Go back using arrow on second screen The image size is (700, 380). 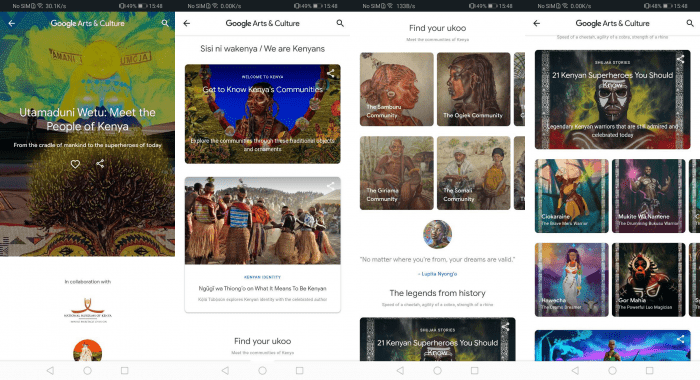click(187, 23)
